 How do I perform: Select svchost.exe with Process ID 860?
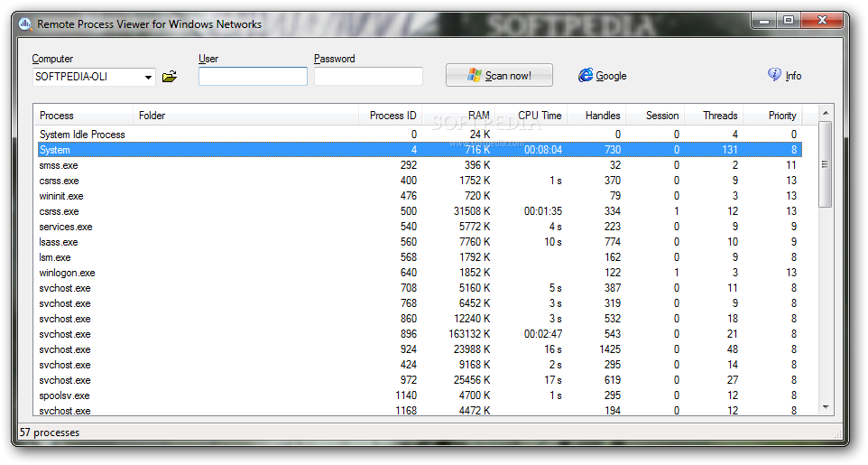pyautogui.click(x=420, y=319)
